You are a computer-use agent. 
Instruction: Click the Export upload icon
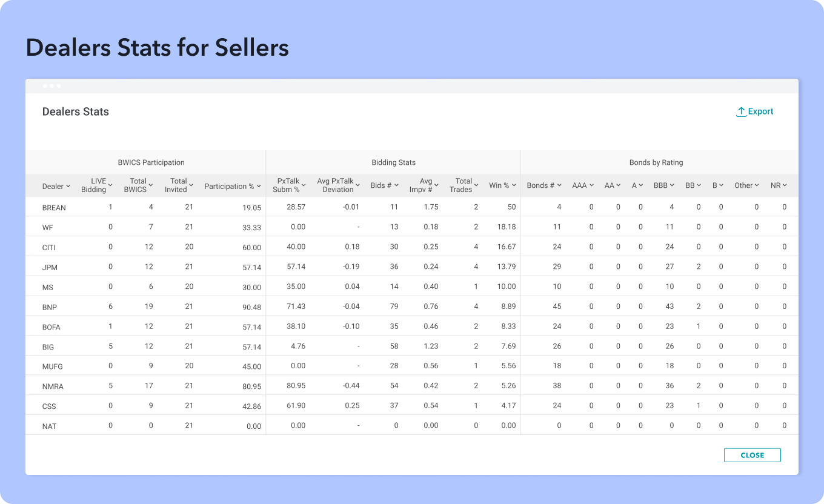[741, 111]
